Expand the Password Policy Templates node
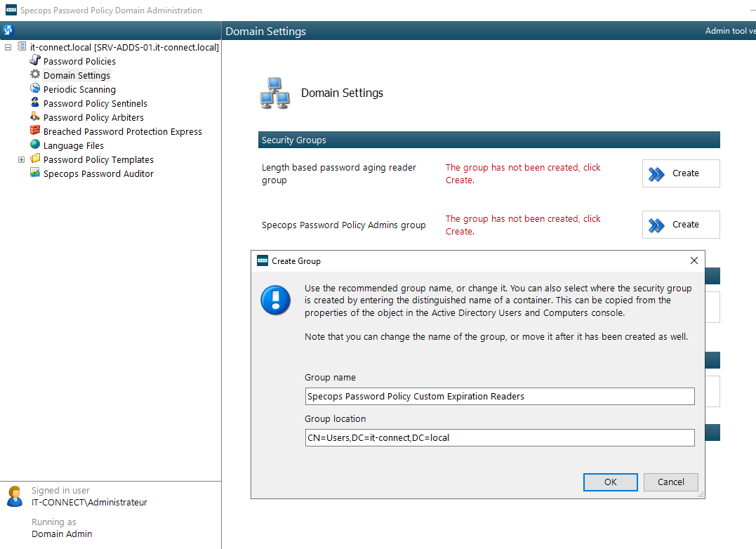Image resolution: width=756 pixels, height=549 pixels. [21, 159]
